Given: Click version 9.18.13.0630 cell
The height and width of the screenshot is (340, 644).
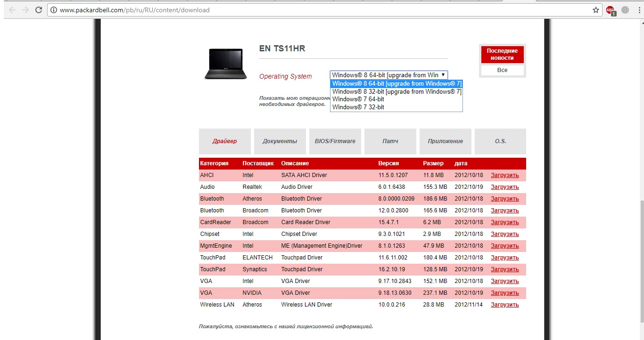Looking at the screenshot, I should coord(395,293).
